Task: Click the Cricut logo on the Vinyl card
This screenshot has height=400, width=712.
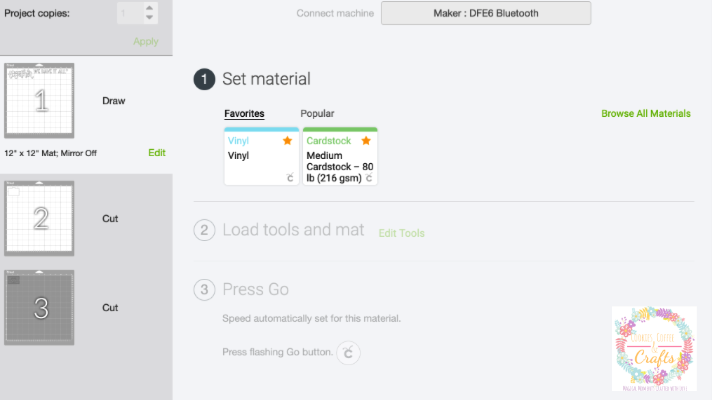Action: tap(289, 178)
